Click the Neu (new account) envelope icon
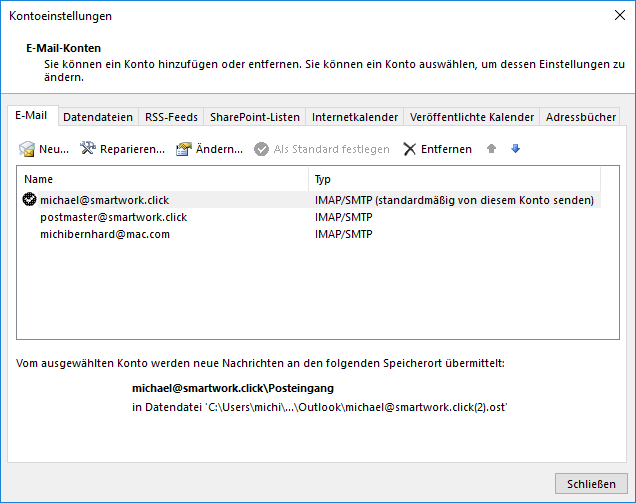The image size is (636, 503). (27, 149)
